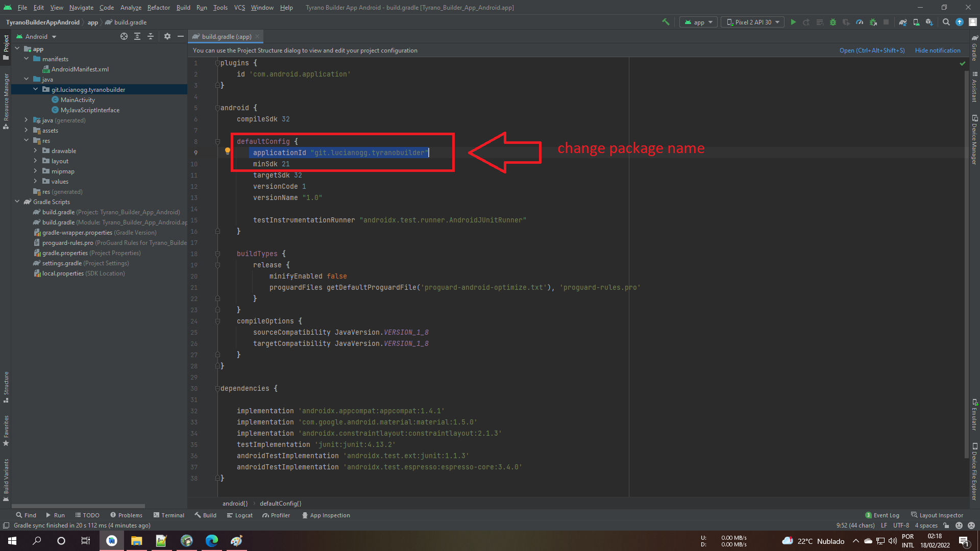Open the SDK Manager toolbar icon
The height and width of the screenshot is (551, 980).
click(929, 22)
